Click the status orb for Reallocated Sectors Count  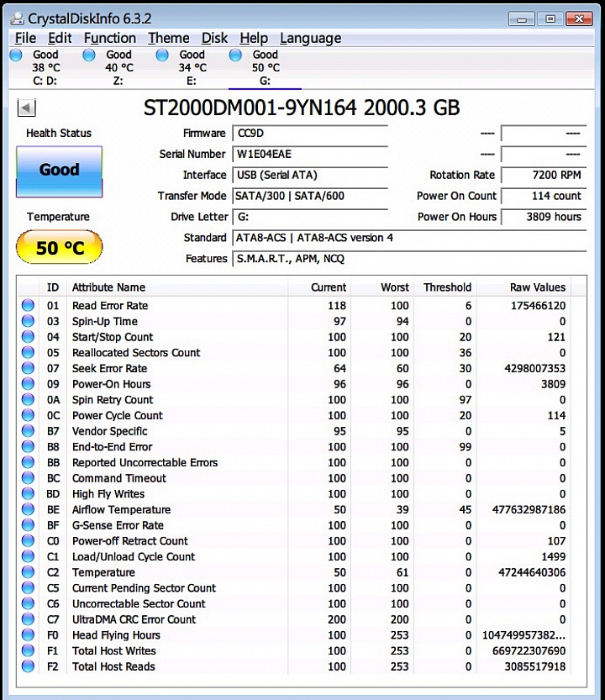[x=28, y=352]
